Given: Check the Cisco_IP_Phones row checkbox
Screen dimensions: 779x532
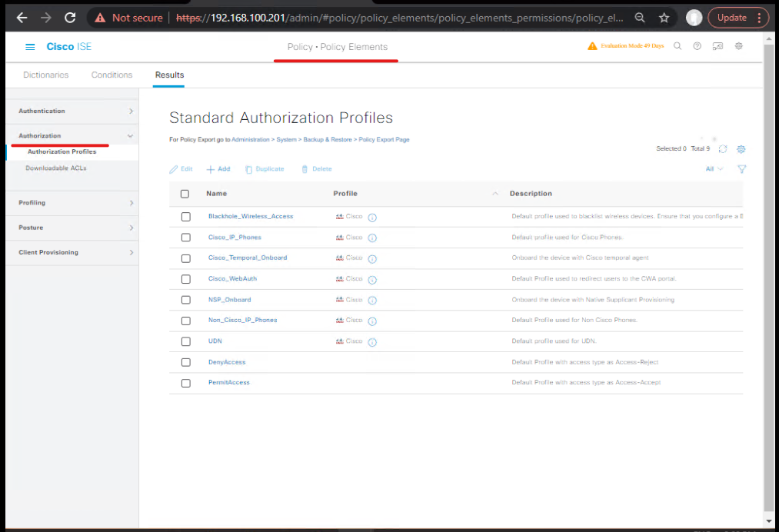Looking at the screenshot, I should 186,238.
